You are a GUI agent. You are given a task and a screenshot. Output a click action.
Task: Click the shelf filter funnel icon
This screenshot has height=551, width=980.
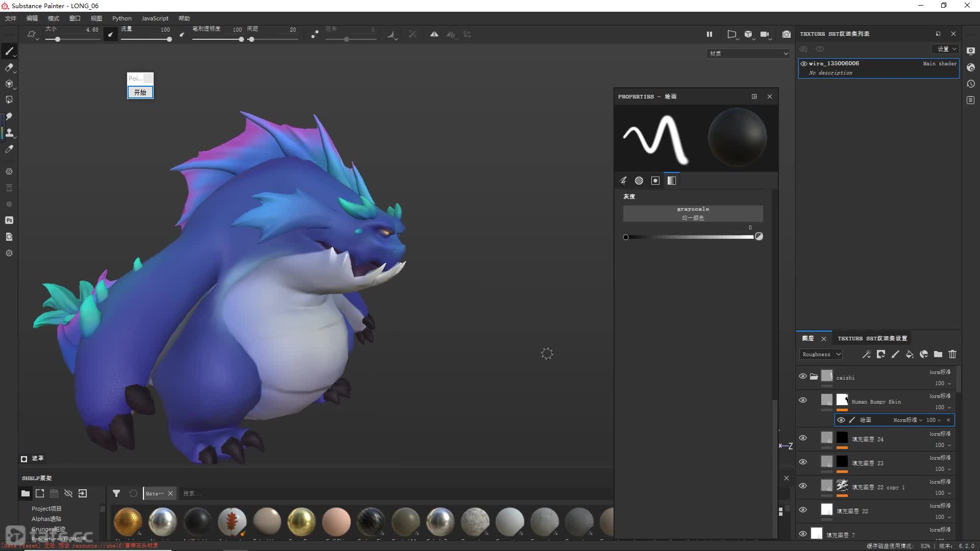[x=116, y=493]
